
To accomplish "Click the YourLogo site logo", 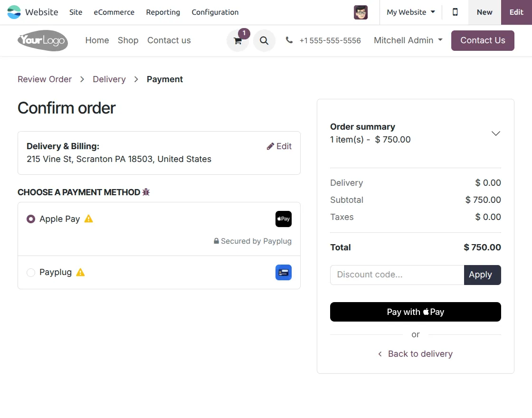I will 42,41.
